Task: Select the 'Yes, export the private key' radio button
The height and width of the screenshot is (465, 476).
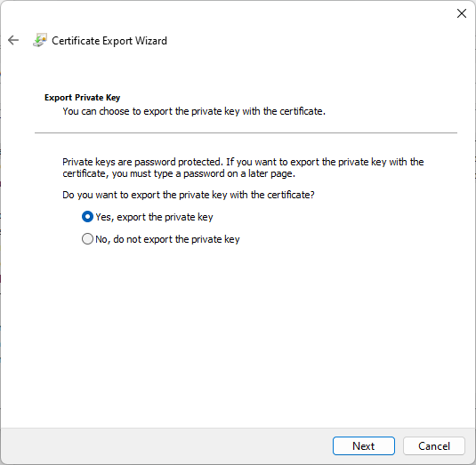Action: tap(87, 217)
